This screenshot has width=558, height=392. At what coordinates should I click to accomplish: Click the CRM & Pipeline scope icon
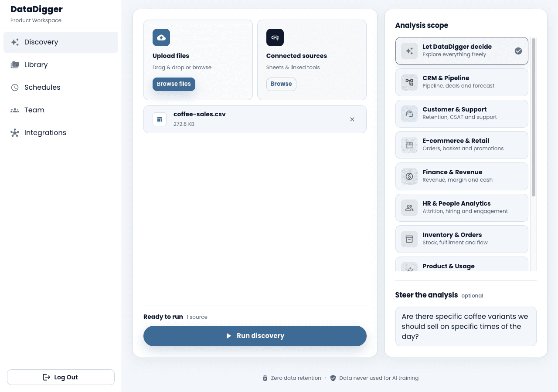click(409, 82)
